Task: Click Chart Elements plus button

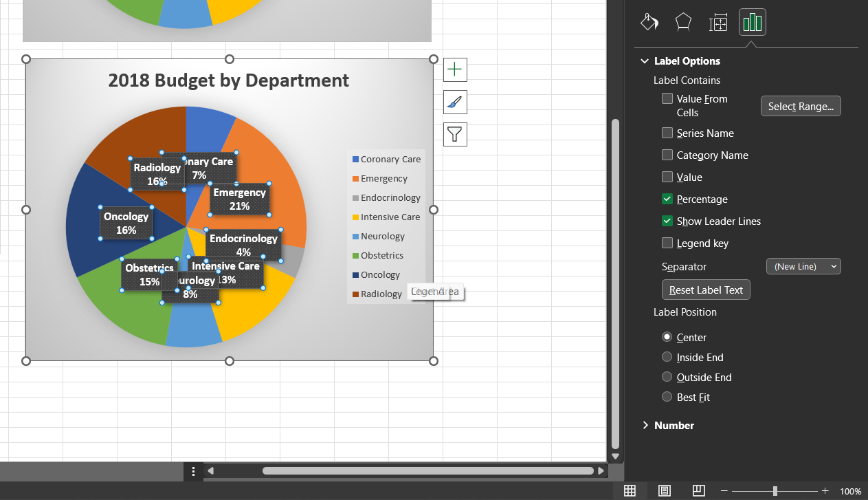Action: [455, 69]
